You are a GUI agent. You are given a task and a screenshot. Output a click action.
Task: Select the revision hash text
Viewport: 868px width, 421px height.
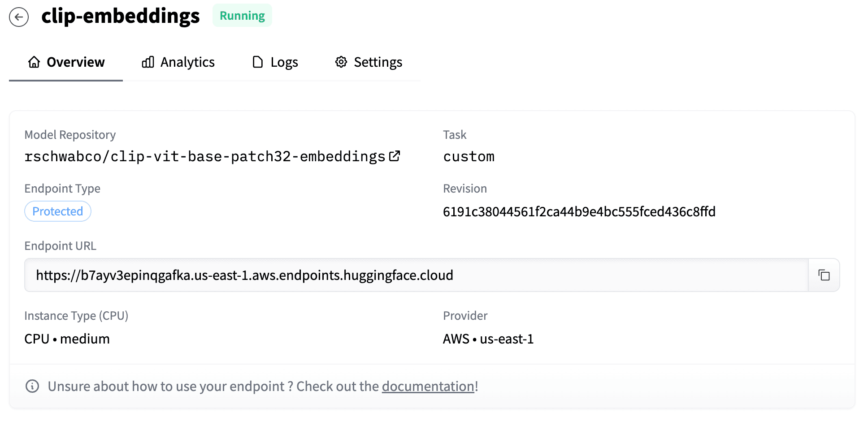pos(579,211)
